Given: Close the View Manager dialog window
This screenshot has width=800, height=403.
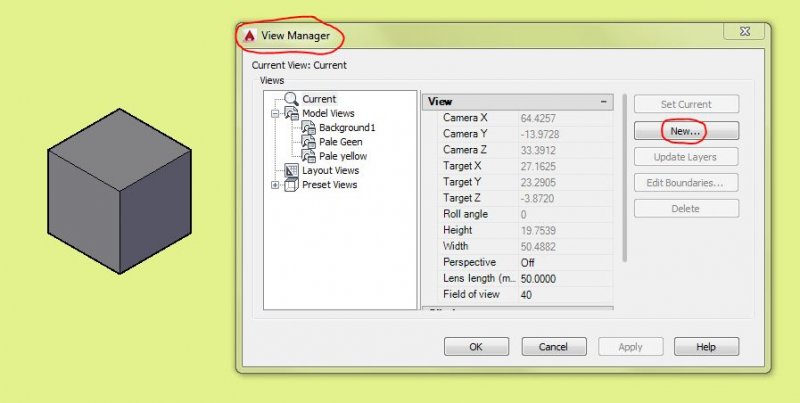Looking at the screenshot, I should [744, 31].
